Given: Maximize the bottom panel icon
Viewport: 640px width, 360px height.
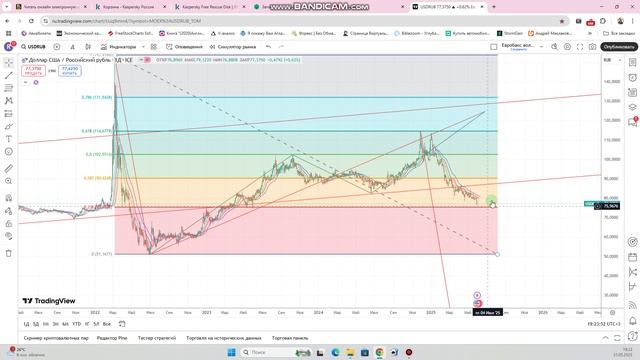Looking at the screenshot, I should pyautogui.click(x=617, y=338).
